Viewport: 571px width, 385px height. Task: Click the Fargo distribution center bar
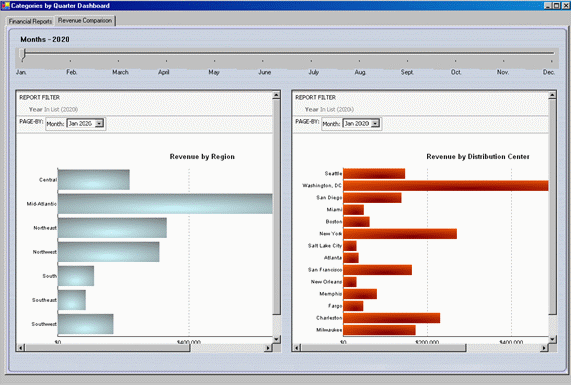click(x=353, y=306)
